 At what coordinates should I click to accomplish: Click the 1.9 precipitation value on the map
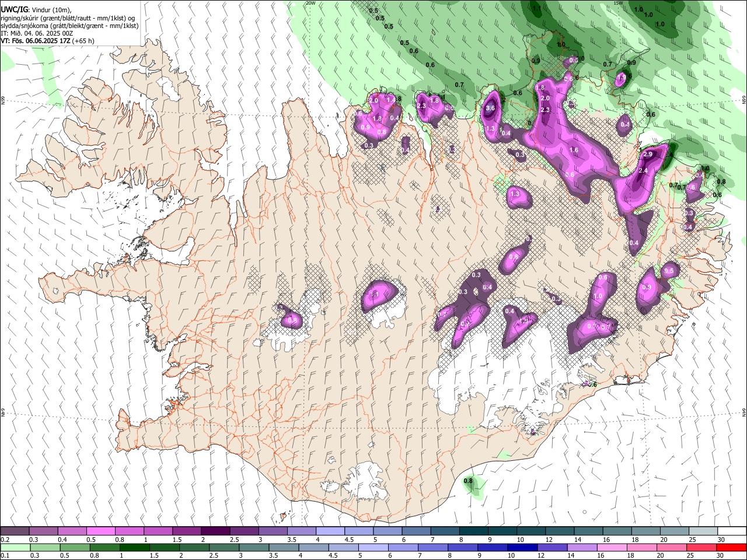[622, 77]
